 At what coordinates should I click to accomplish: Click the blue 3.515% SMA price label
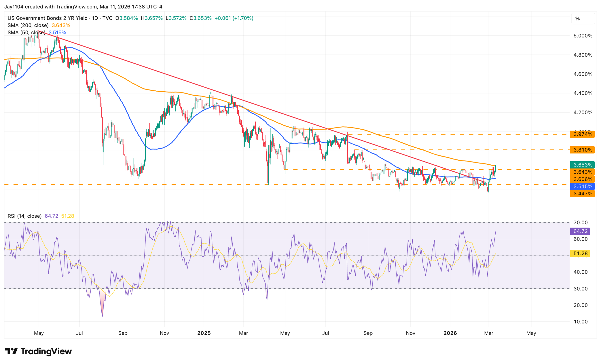(x=582, y=186)
